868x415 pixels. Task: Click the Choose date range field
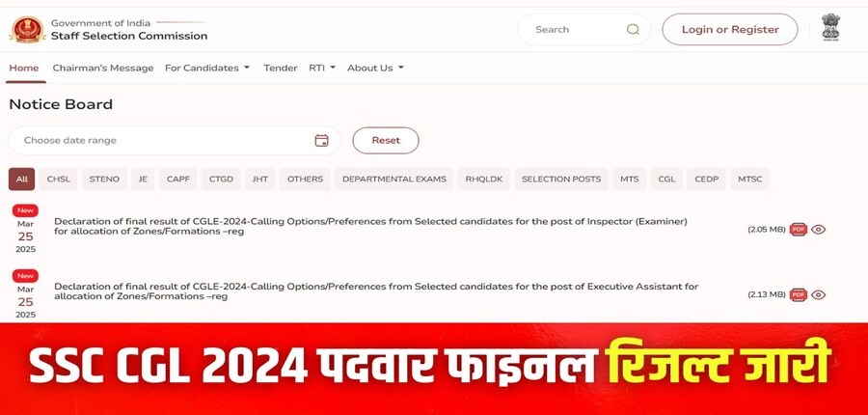175,140
